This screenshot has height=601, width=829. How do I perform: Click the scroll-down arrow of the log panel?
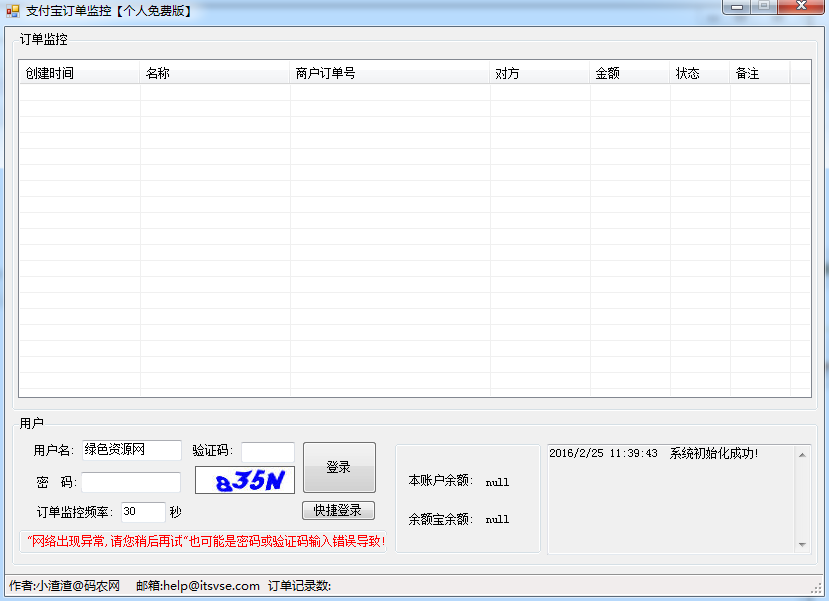click(800, 542)
